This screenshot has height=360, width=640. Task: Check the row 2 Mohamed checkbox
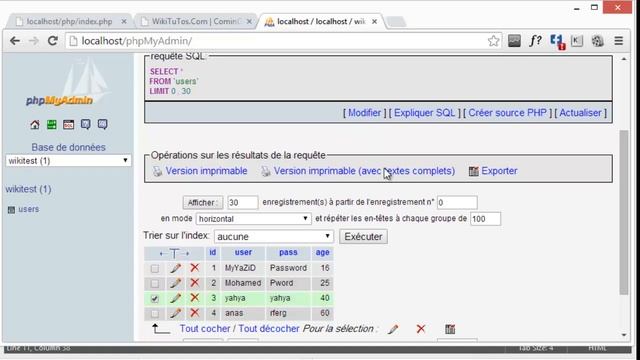tap(155, 283)
